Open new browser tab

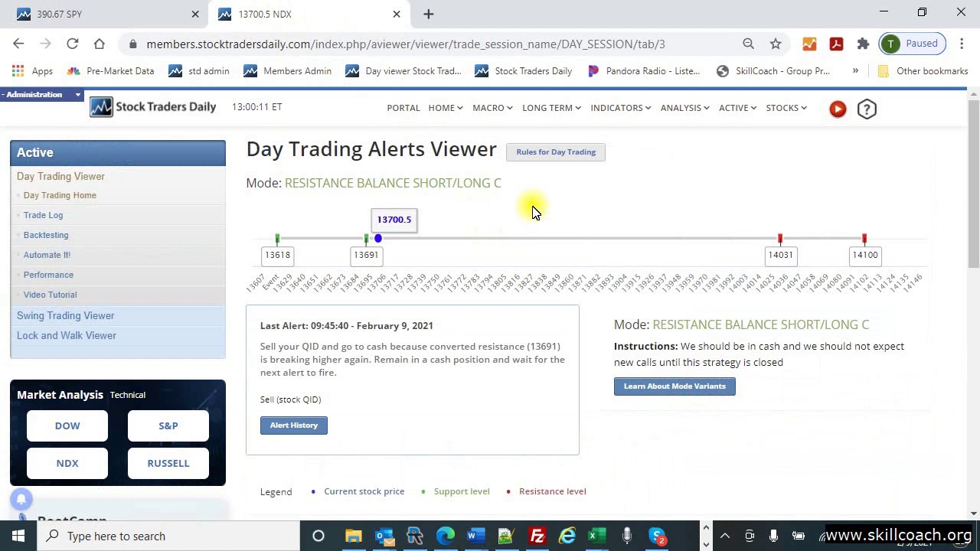(428, 14)
